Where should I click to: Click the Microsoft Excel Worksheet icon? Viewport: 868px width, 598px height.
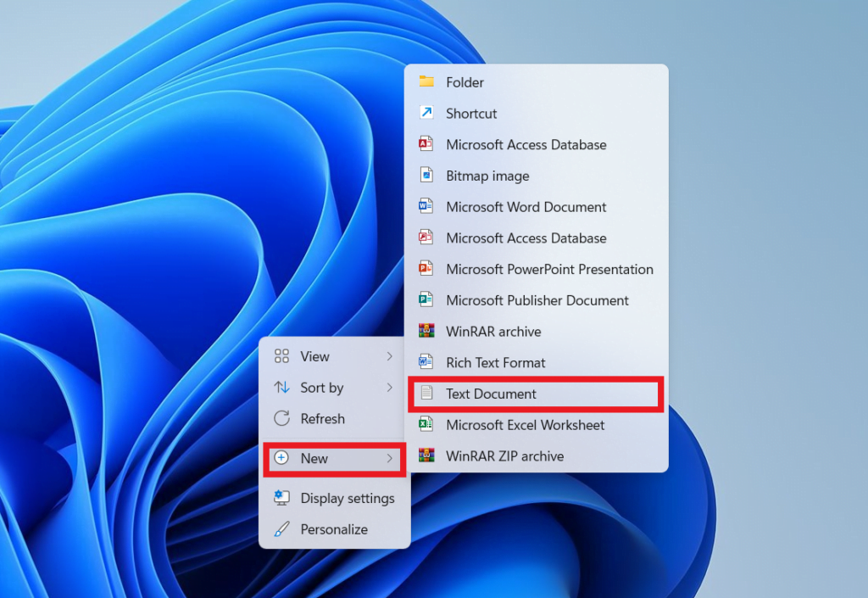(428, 425)
